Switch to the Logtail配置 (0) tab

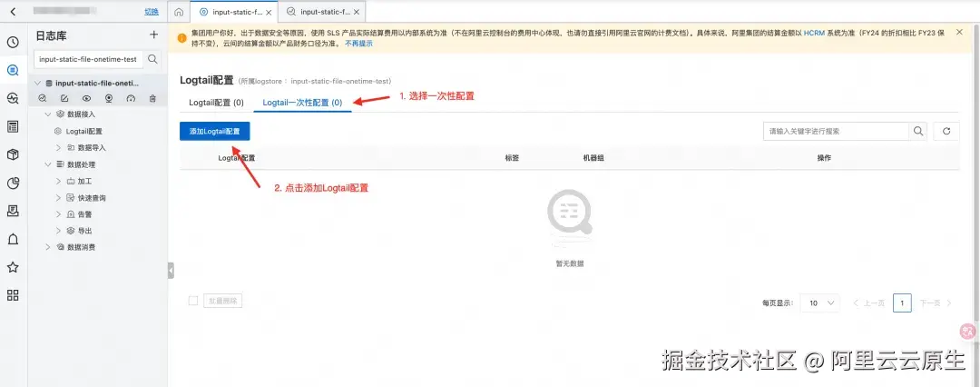coord(216,102)
